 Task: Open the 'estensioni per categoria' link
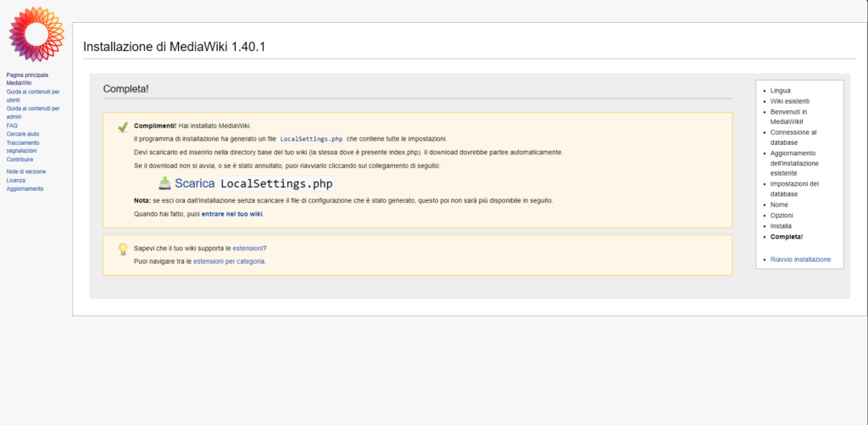pos(229,261)
